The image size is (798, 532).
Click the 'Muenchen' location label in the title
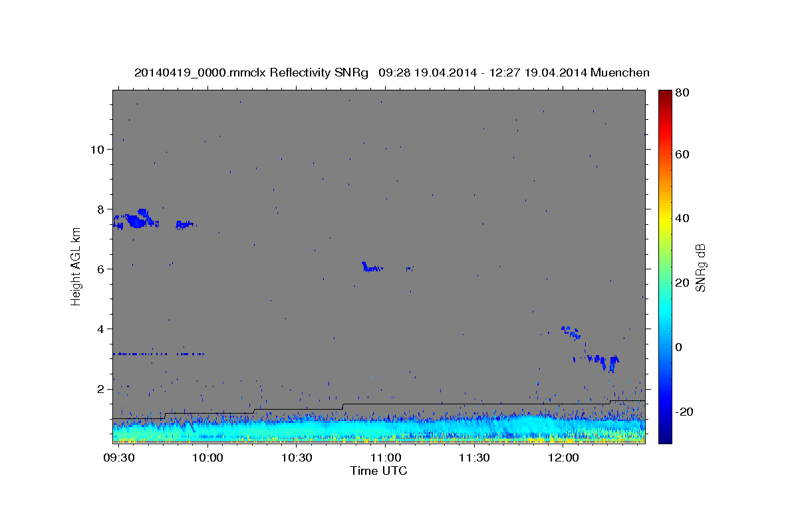point(620,72)
